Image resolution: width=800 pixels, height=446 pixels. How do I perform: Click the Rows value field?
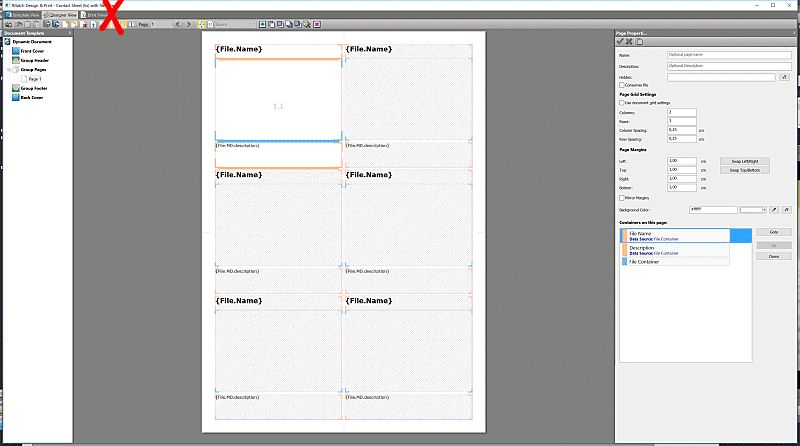[682, 121]
